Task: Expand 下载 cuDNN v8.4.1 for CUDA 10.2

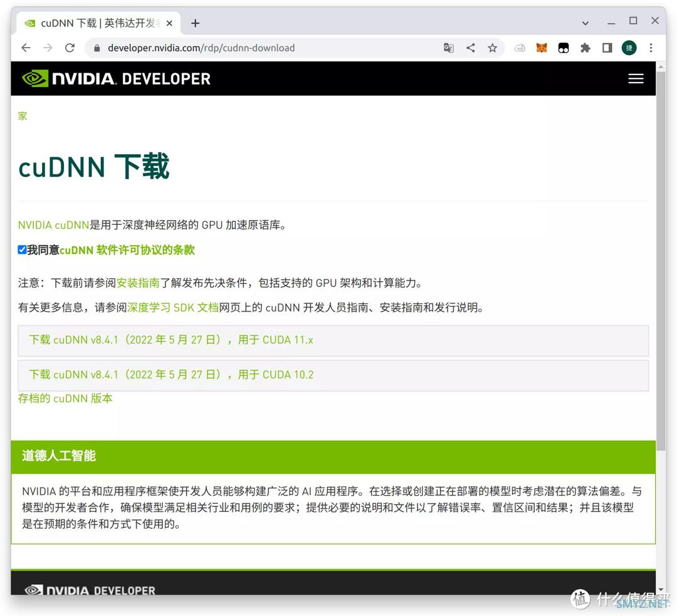Action: (x=333, y=375)
